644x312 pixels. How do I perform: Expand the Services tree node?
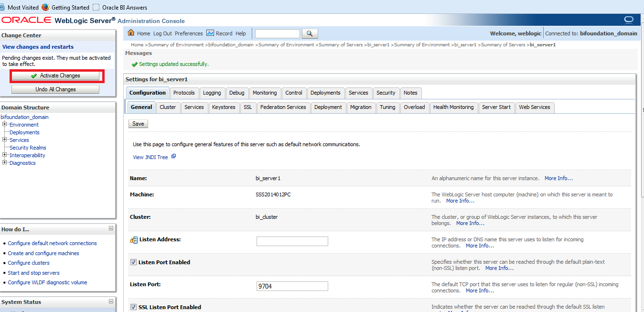[x=5, y=140]
